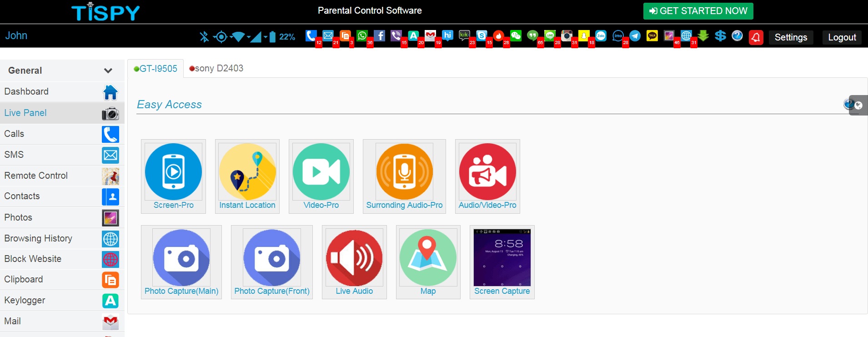Open SMS envelope icon in top toolbar
868x337 pixels.
tap(328, 35)
